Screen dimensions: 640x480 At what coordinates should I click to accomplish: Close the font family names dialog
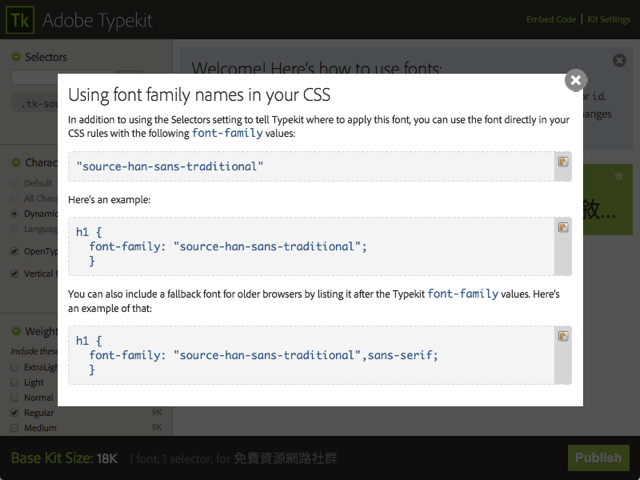[575, 81]
